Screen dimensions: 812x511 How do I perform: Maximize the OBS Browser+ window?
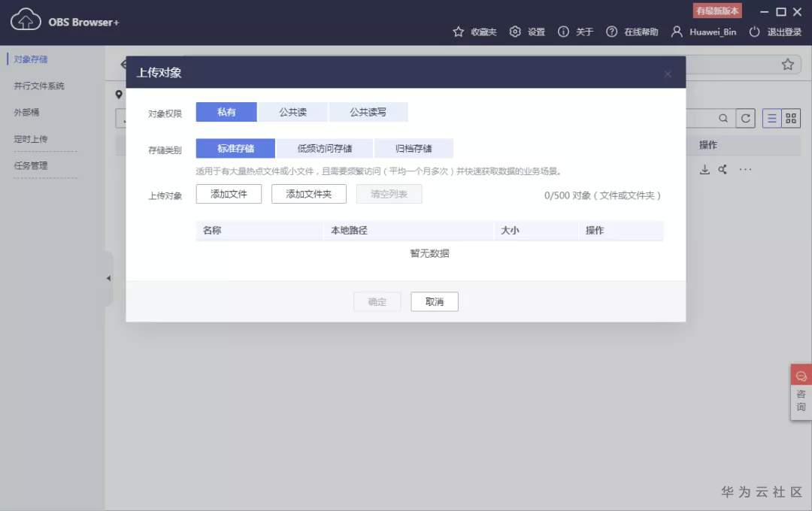click(781, 11)
